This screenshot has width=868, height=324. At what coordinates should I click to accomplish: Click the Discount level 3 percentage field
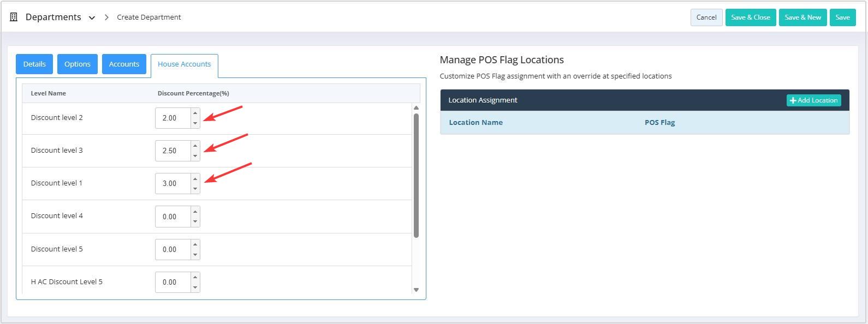[173, 151]
